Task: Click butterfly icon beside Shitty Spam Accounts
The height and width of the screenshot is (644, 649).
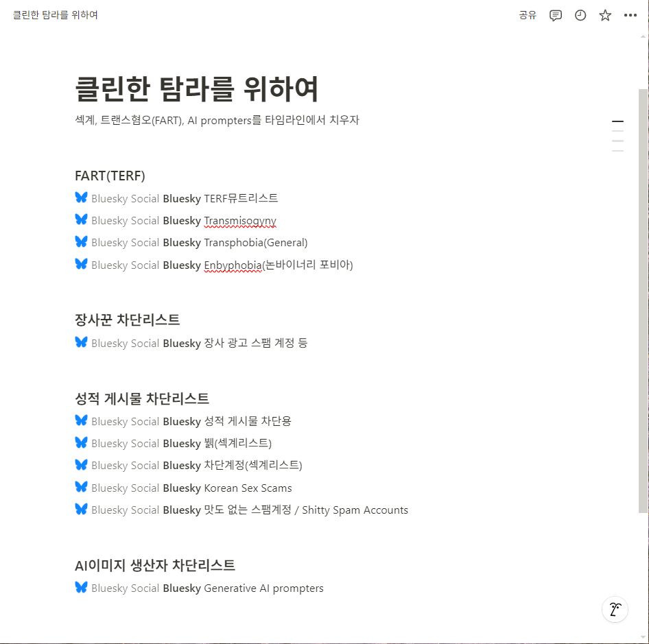Action: (81, 509)
